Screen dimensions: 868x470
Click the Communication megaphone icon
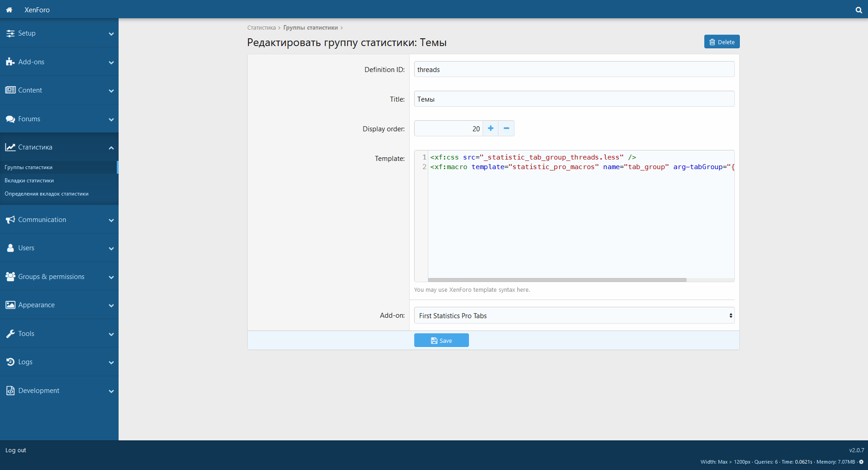pyautogui.click(x=10, y=220)
